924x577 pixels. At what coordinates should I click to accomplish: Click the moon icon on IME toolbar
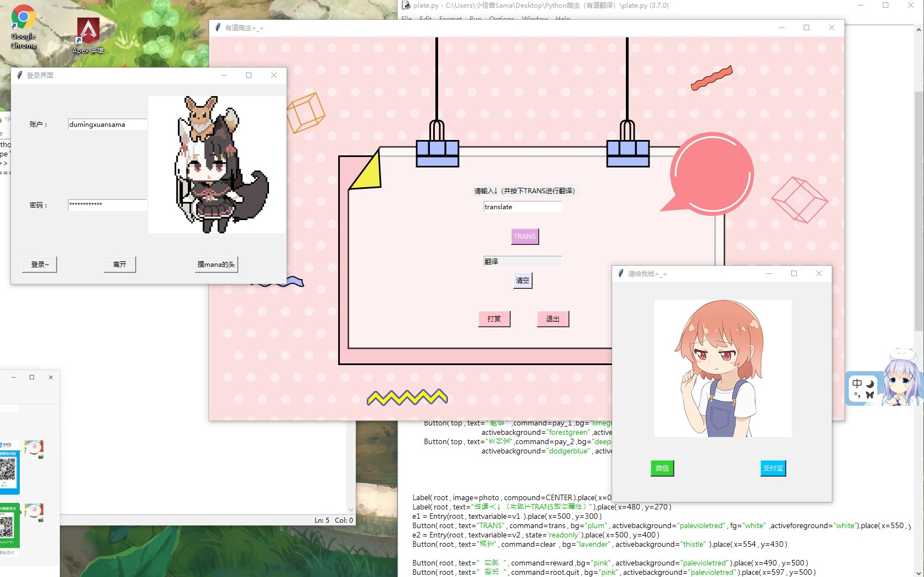pos(870,383)
